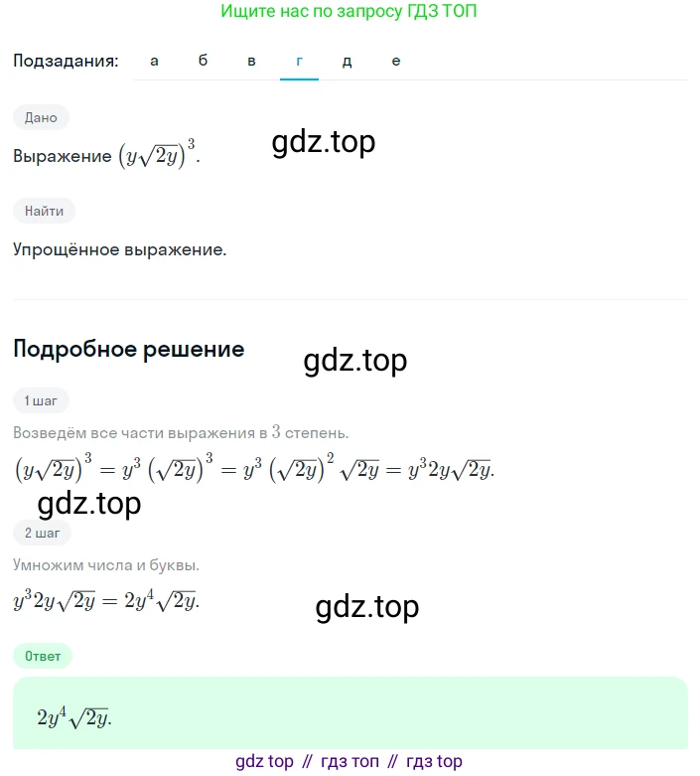Click the Подробное решение heading
700x776 pixels.
129,350
